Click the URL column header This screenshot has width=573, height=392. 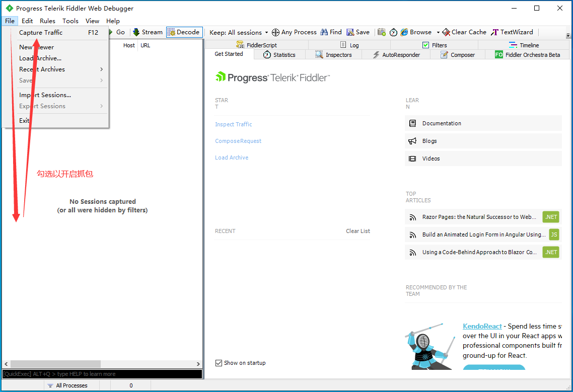[146, 45]
